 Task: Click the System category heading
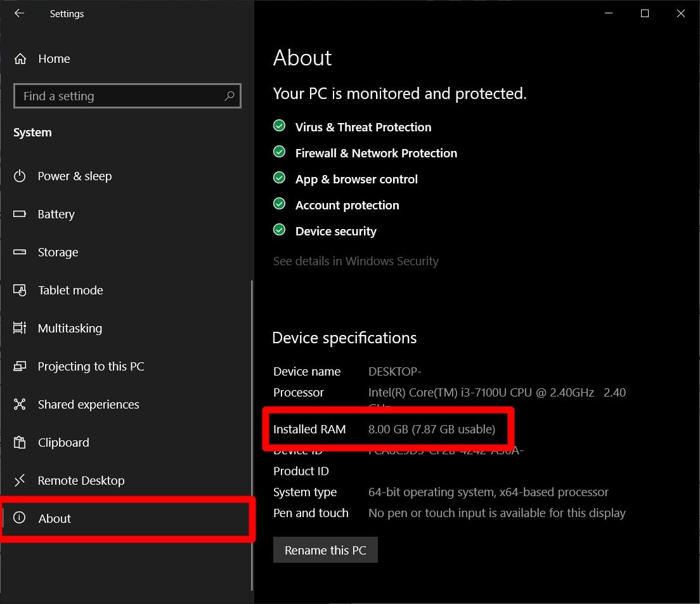click(32, 133)
